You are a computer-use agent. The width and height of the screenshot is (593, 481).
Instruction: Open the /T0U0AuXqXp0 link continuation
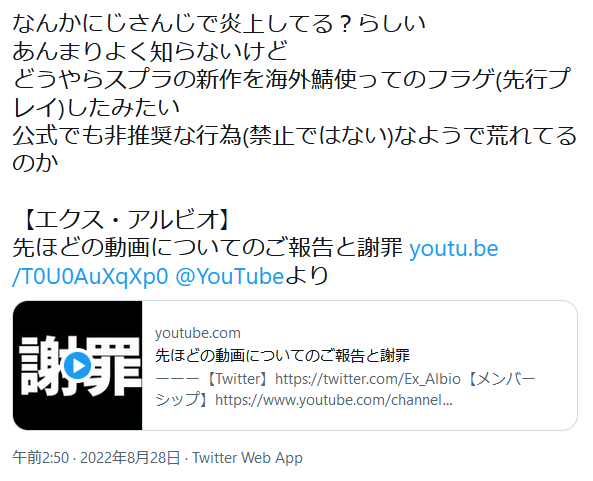90,276
